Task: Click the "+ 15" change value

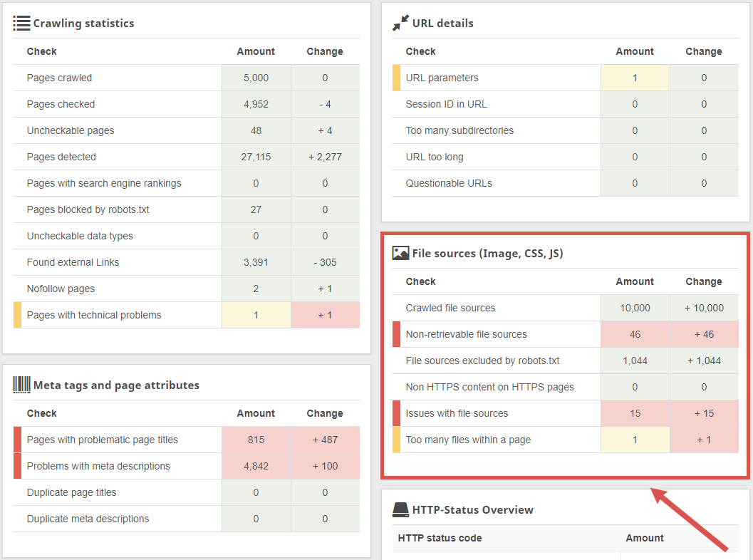Action: [704, 413]
